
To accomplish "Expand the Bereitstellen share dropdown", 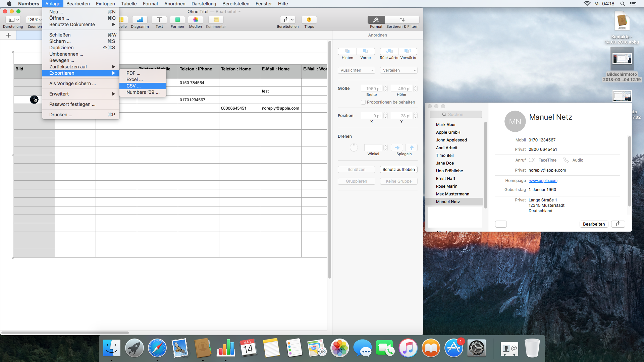I will click(x=288, y=20).
